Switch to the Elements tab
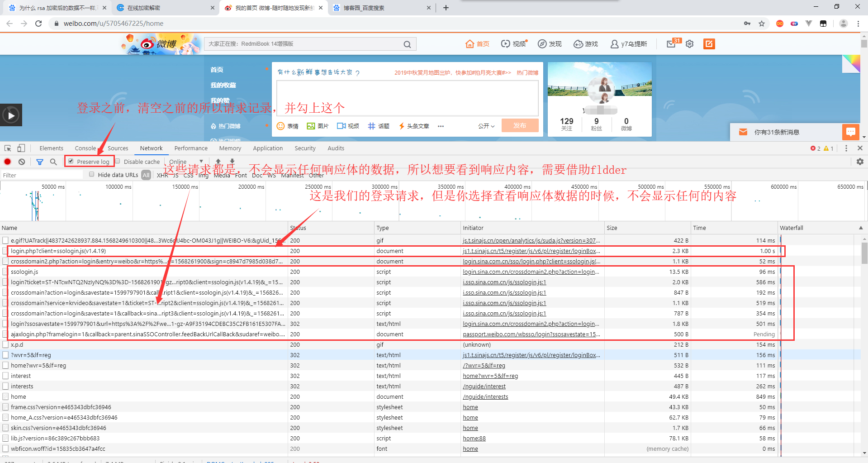The width and height of the screenshot is (868, 463). pos(51,148)
